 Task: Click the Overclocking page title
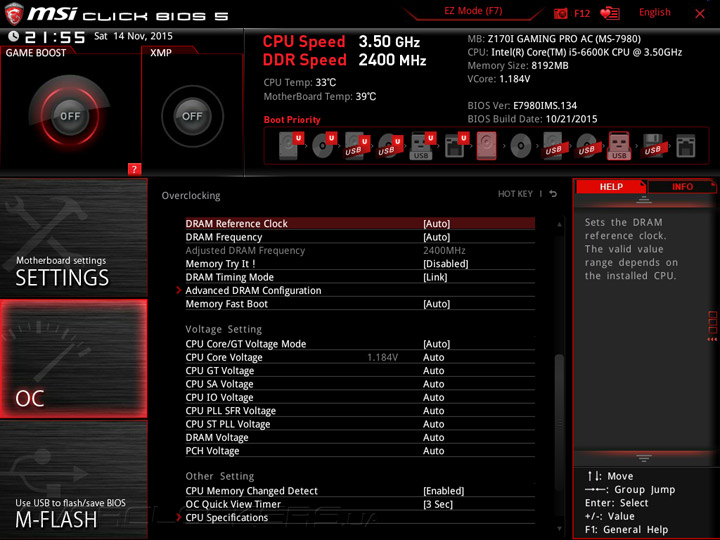tap(191, 196)
